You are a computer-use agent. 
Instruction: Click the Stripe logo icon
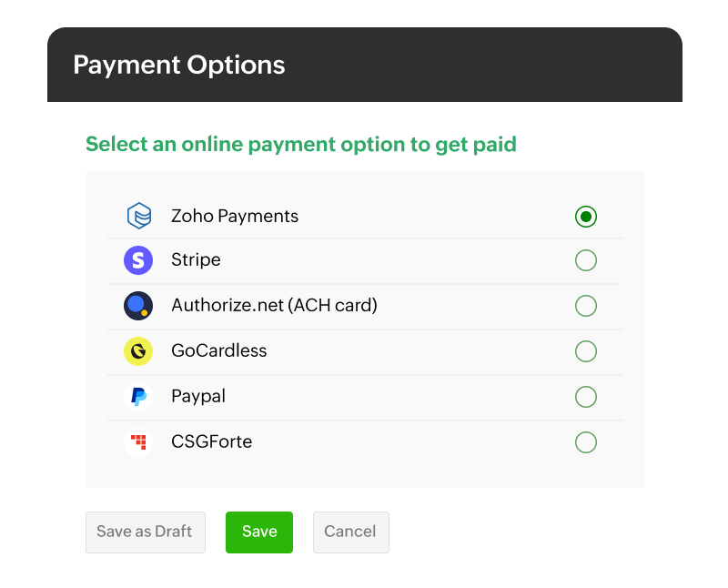coord(138,260)
